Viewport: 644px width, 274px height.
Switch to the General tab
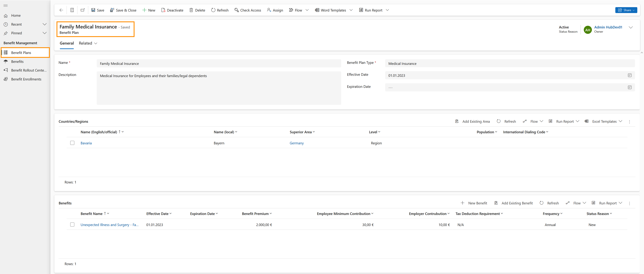(67, 43)
